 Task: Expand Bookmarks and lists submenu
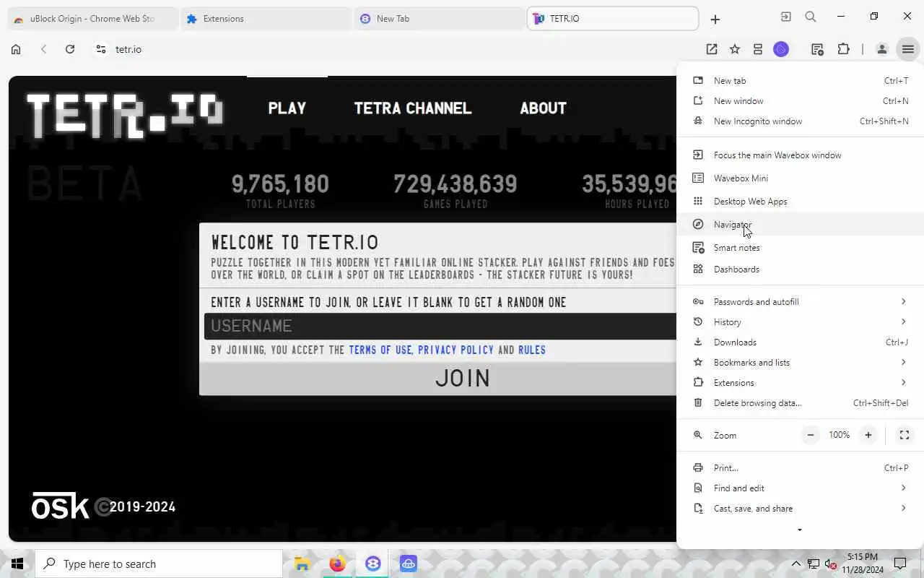[800, 363]
